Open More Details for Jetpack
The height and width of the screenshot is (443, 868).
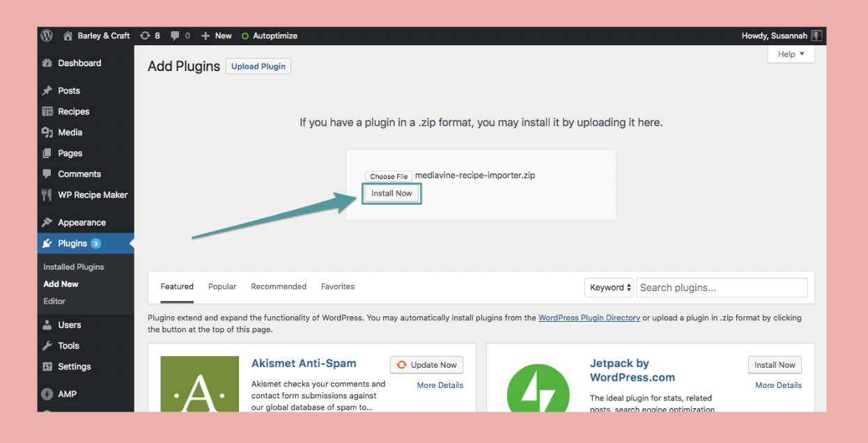point(779,385)
